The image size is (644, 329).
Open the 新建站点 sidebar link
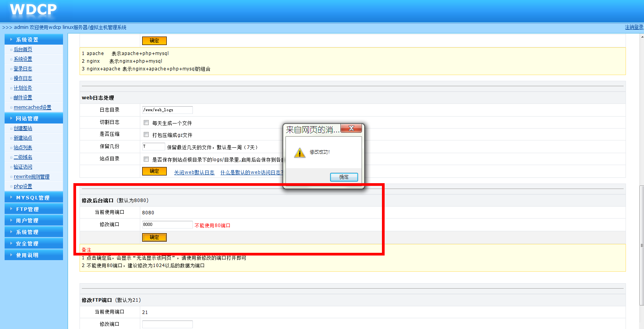pyautogui.click(x=23, y=138)
